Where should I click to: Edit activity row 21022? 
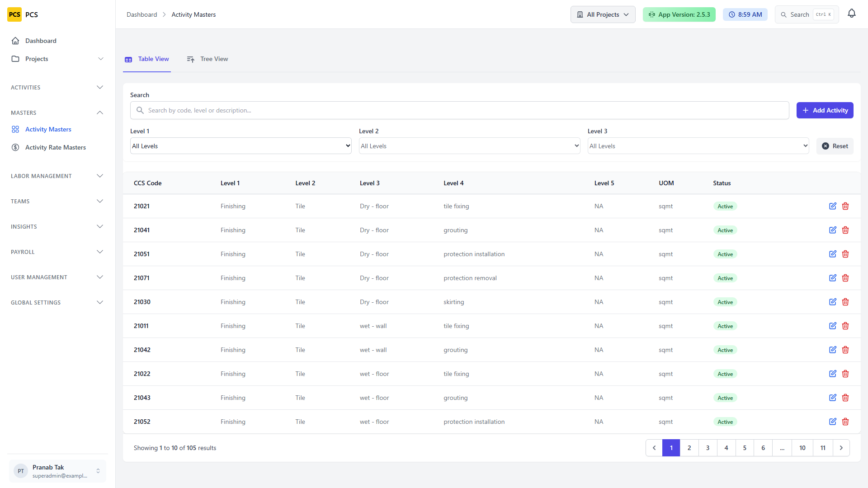(x=833, y=374)
